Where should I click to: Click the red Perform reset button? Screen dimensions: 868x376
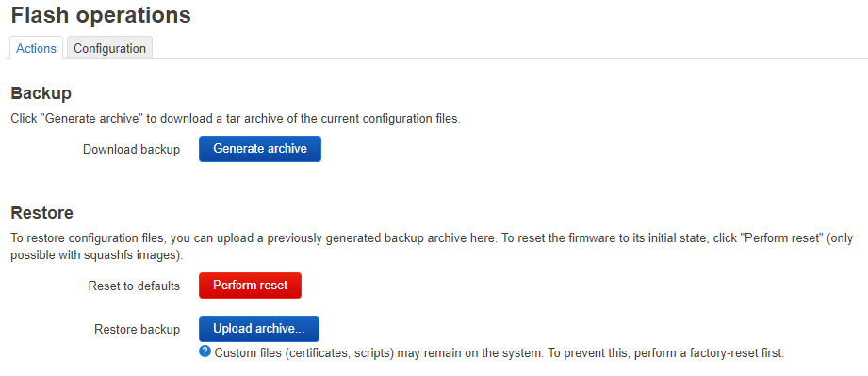pos(250,286)
